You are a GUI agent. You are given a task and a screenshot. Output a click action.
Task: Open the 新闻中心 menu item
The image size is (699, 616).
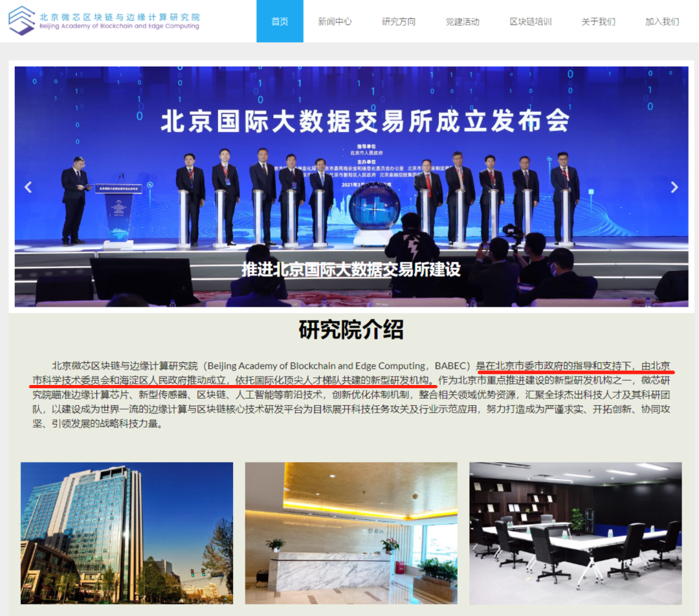pos(335,21)
